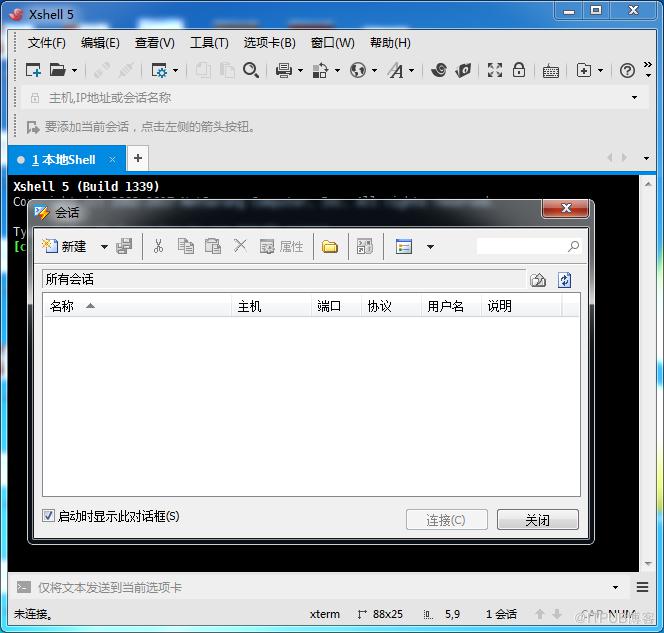Sort sessions by 协议 column header
The image size is (664, 633).
click(391, 306)
